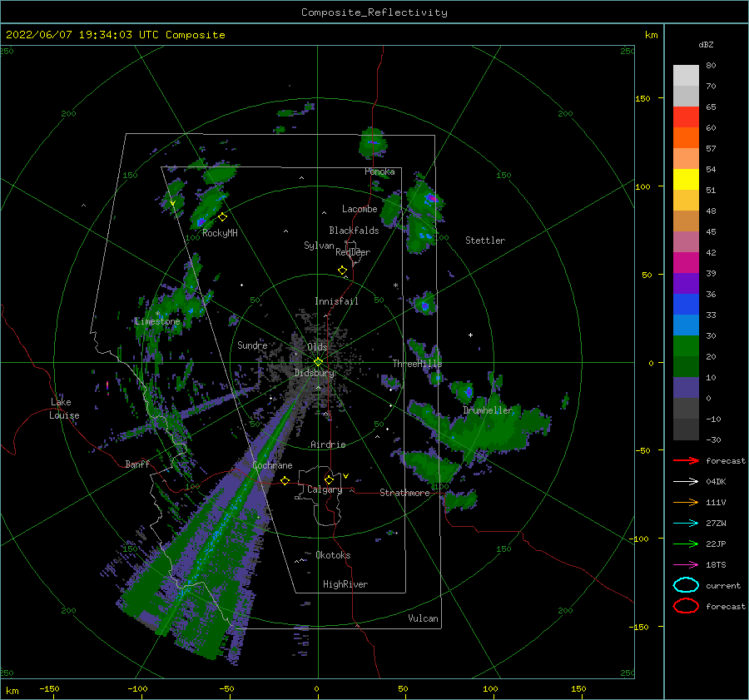Click the Composite_Reflectivity title

tap(374, 12)
